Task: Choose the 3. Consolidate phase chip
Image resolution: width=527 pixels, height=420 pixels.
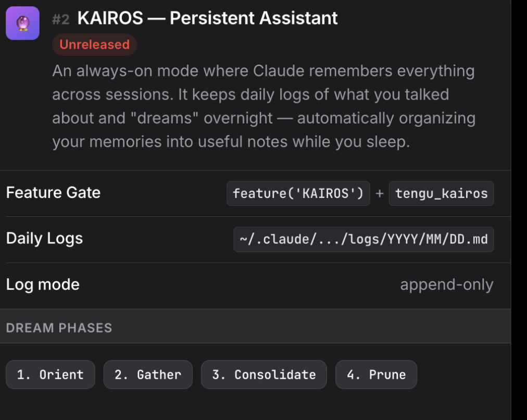Action: click(x=264, y=375)
